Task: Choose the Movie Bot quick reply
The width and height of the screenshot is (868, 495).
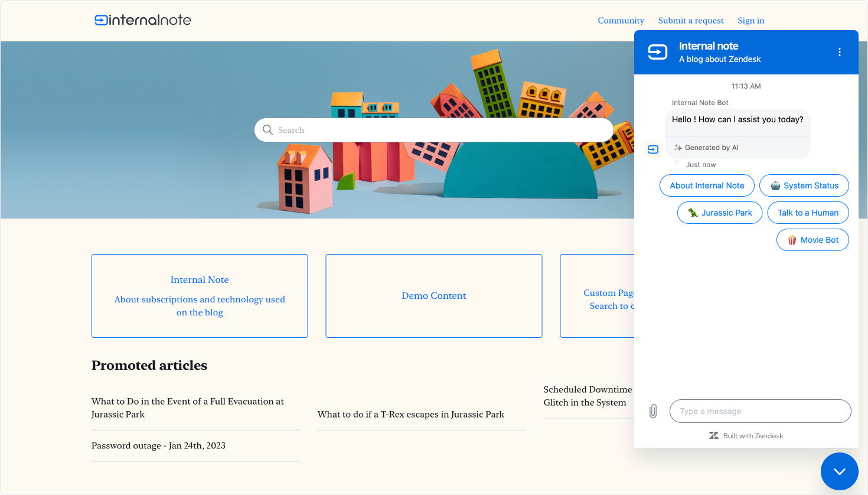Action: pyautogui.click(x=812, y=240)
